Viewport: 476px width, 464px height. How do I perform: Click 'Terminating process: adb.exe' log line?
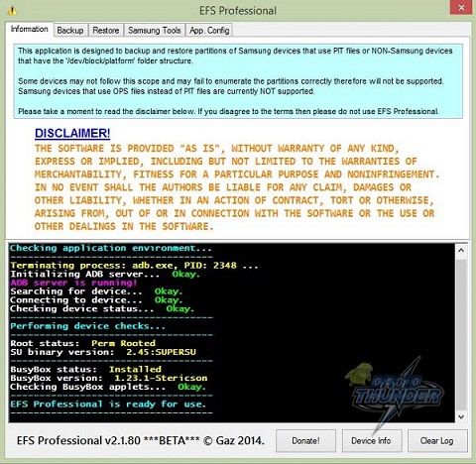click(134, 266)
